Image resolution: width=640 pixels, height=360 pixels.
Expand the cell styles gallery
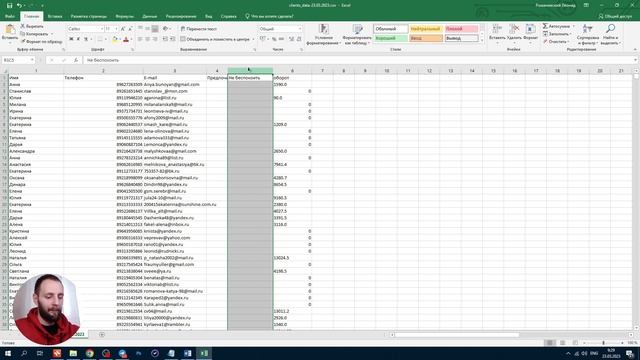[x=482, y=40]
